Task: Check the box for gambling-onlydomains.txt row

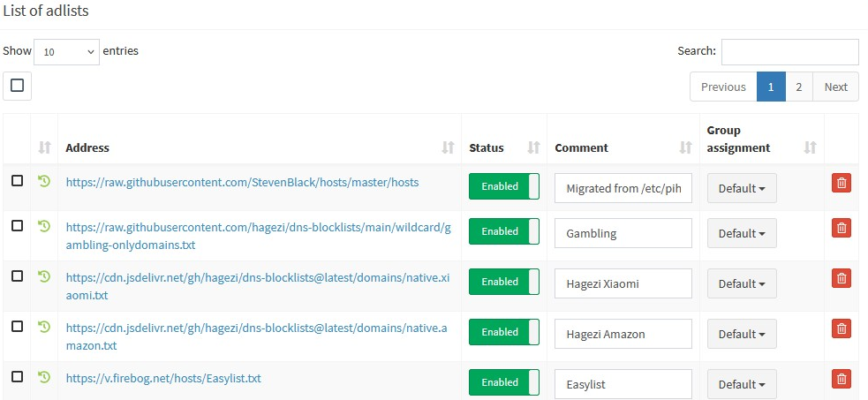Action: 17,226
